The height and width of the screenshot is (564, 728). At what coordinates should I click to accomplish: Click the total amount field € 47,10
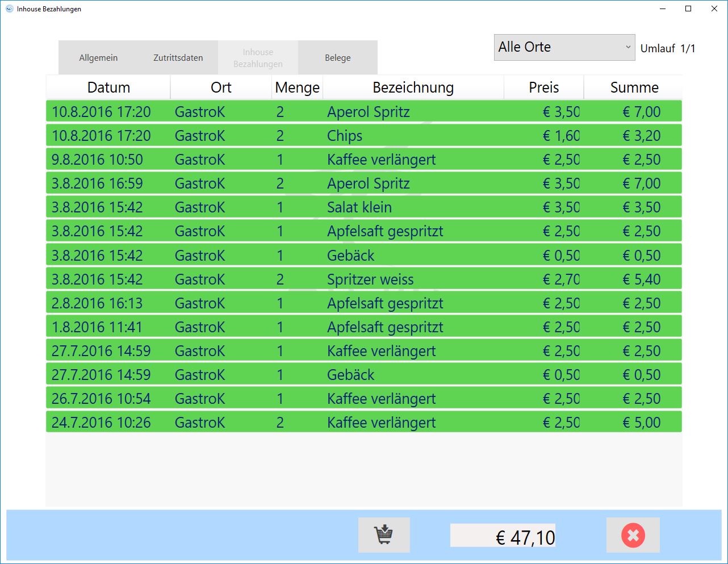503,536
